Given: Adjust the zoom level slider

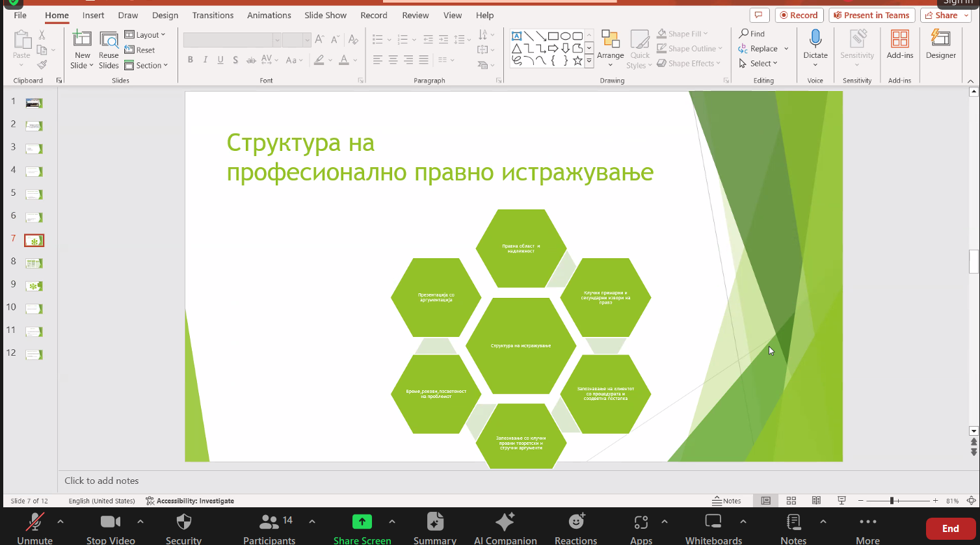Looking at the screenshot, I should point(892,501).
